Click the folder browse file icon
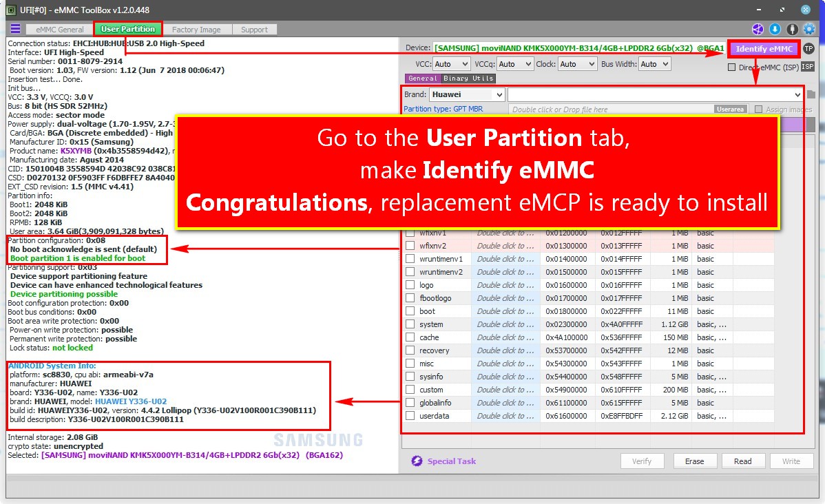 click(x=811, y=95)
